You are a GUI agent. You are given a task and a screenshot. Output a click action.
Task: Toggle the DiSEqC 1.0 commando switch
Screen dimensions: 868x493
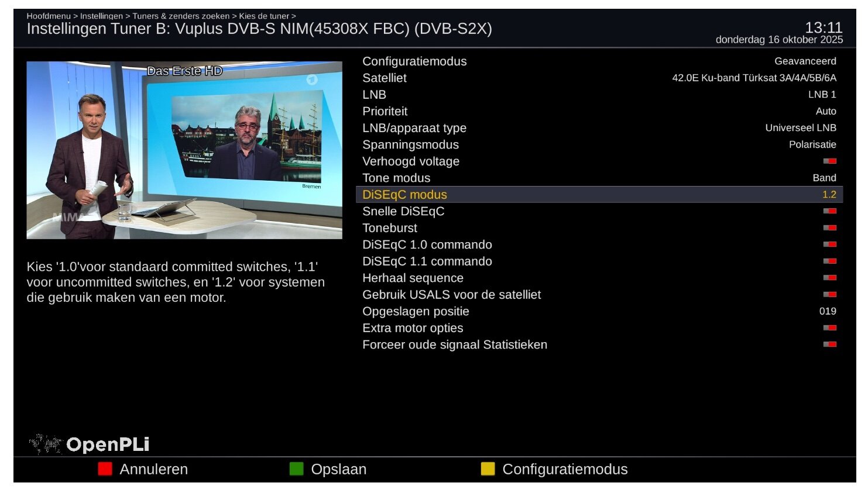pos(830,244)
